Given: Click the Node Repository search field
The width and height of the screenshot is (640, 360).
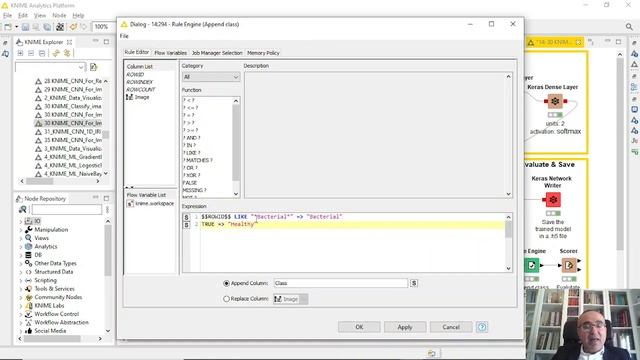Looking at the screenshot, I should click(x=67, y=209).
